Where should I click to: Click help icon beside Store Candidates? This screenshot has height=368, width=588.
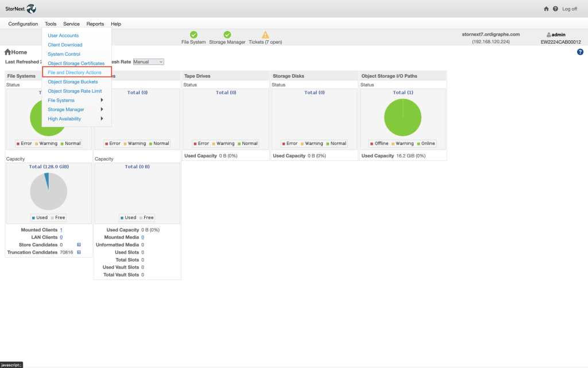tap(79, 245)
